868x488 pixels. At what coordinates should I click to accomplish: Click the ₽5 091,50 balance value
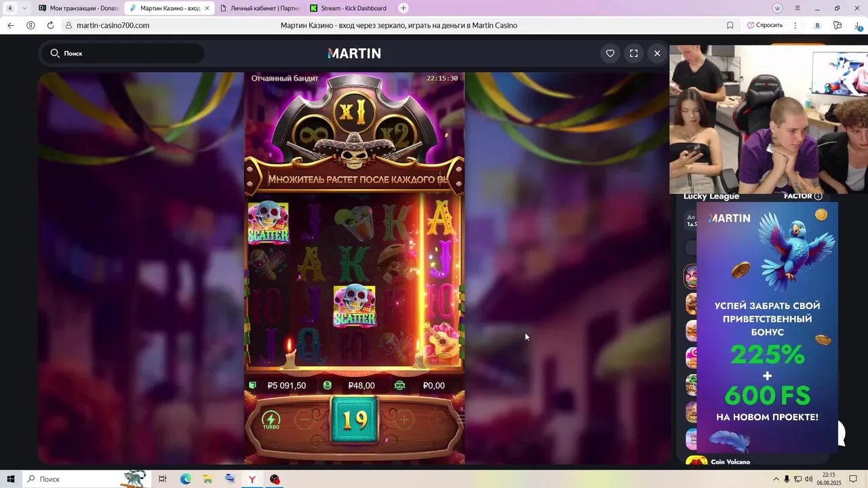[287, 385]
